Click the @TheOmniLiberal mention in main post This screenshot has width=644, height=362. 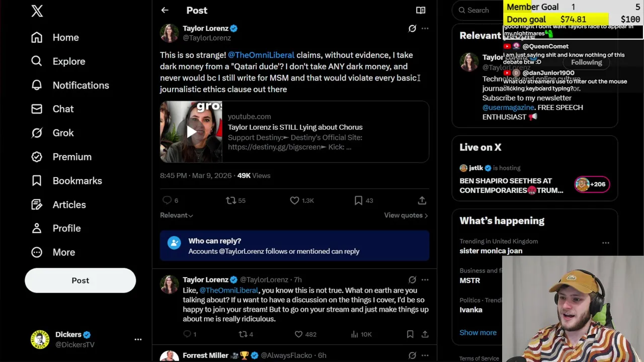click(x=261, y=55)
